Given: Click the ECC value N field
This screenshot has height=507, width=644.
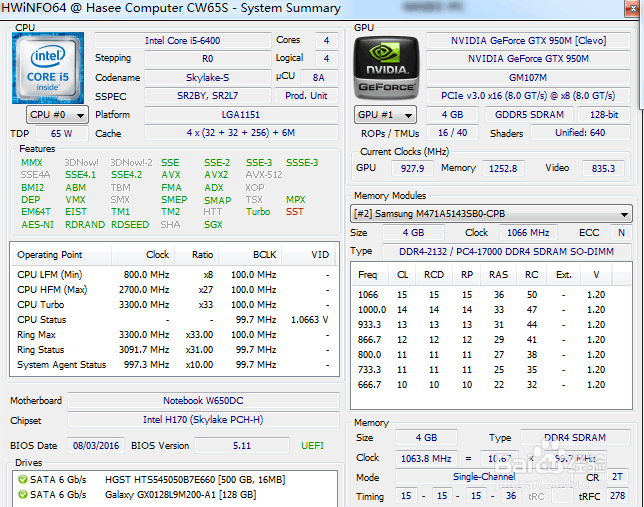Looking at the screenshot, I should [x=621, y=233].
